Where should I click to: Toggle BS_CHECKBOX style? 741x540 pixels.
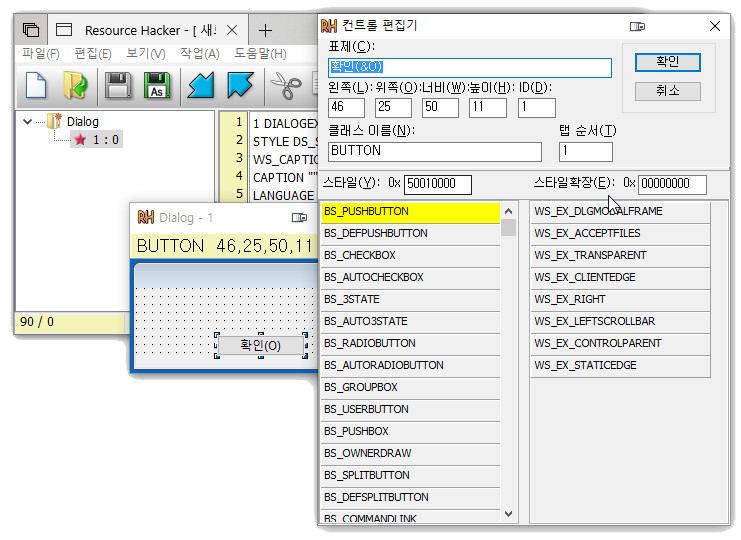(410, 256)
